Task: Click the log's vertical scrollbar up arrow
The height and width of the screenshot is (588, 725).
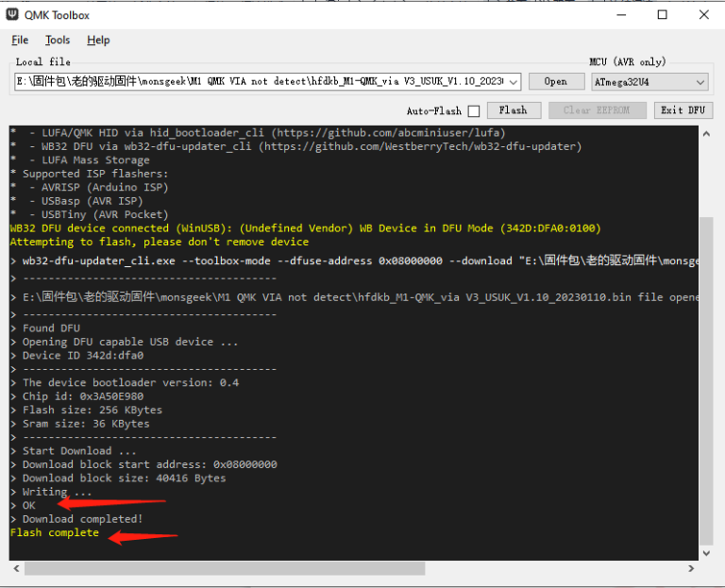Action: (x=706, y=133)
